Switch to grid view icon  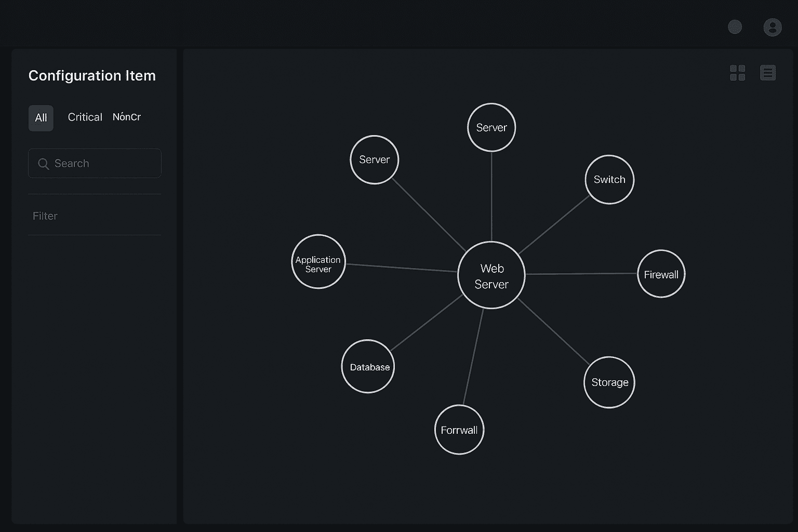[x=737, y=73]
